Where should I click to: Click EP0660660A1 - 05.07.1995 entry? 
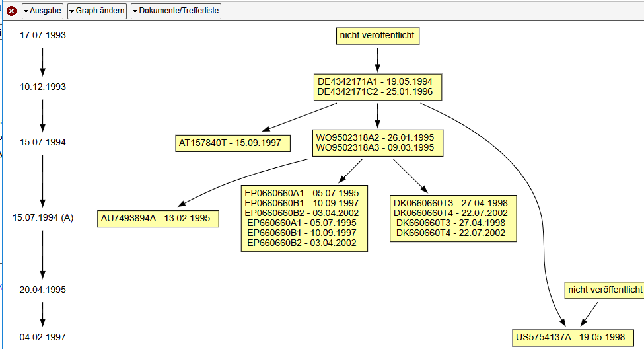302,193
